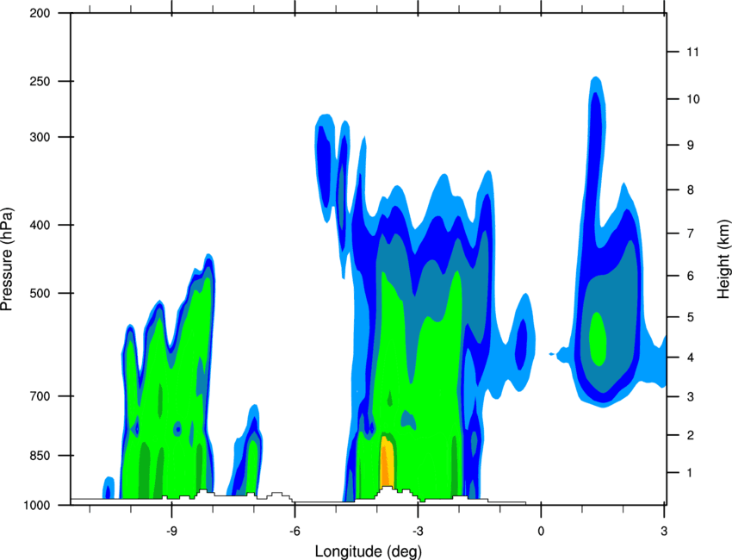
Task: Click the small isolated plume near longitude -7
Action: [x=245, y=451]
